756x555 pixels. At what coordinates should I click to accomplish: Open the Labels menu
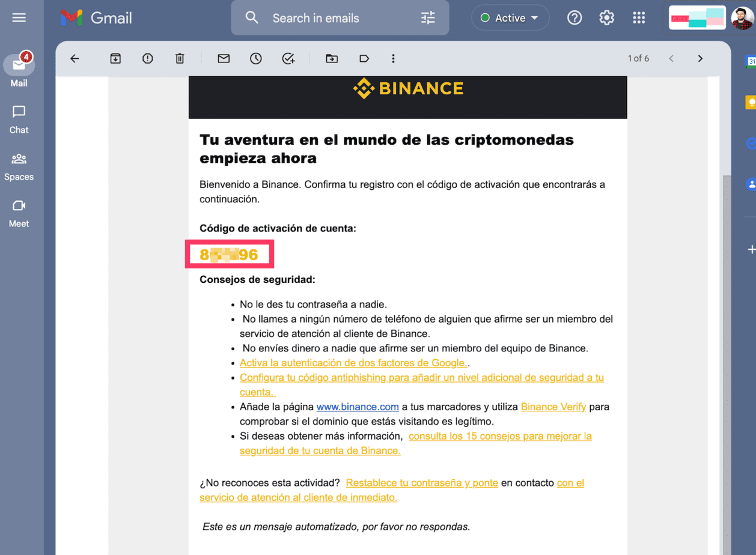click(364, 58)
